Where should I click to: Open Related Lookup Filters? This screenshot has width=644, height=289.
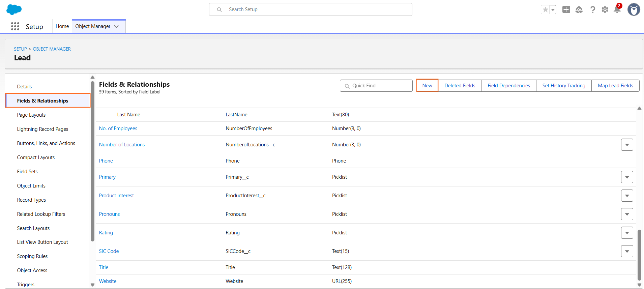click(x=41, y=214)
